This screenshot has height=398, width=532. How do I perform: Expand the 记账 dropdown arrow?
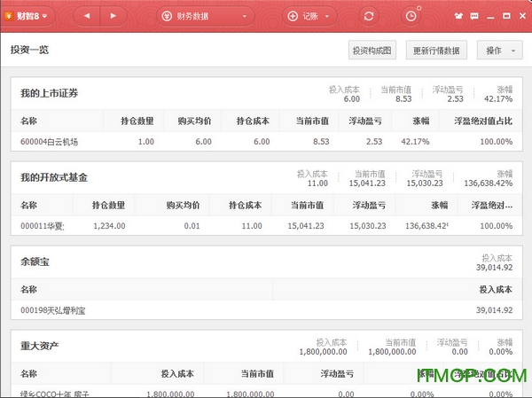click(327, 16)
